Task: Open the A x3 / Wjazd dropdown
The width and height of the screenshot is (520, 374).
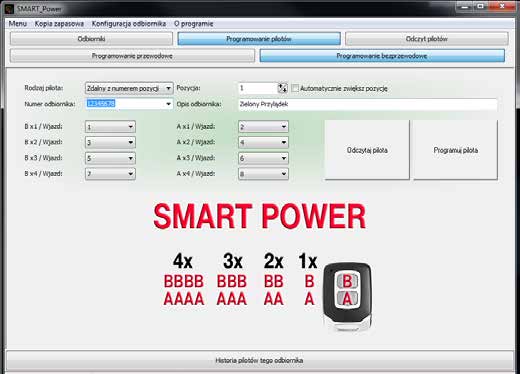Action: 263,158
